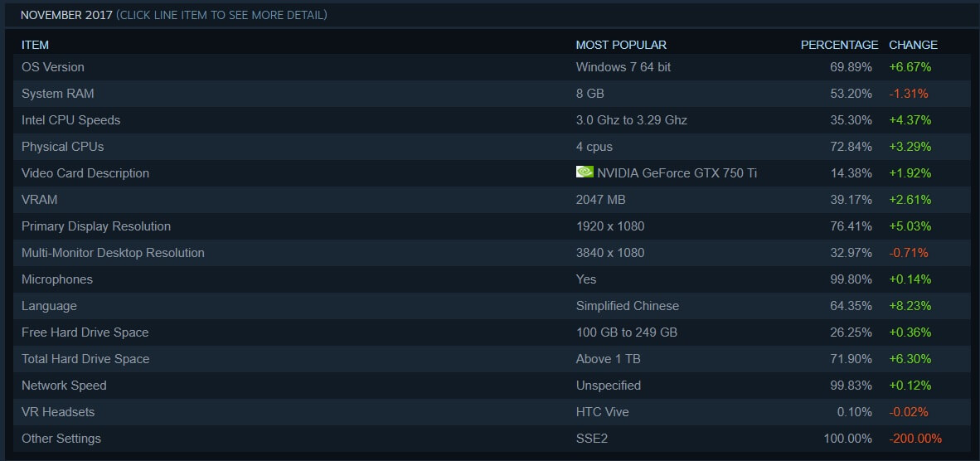The width and height of the screenshot is (980, 461).
Task: Expand the VRAM row
Action: (40, 200)
